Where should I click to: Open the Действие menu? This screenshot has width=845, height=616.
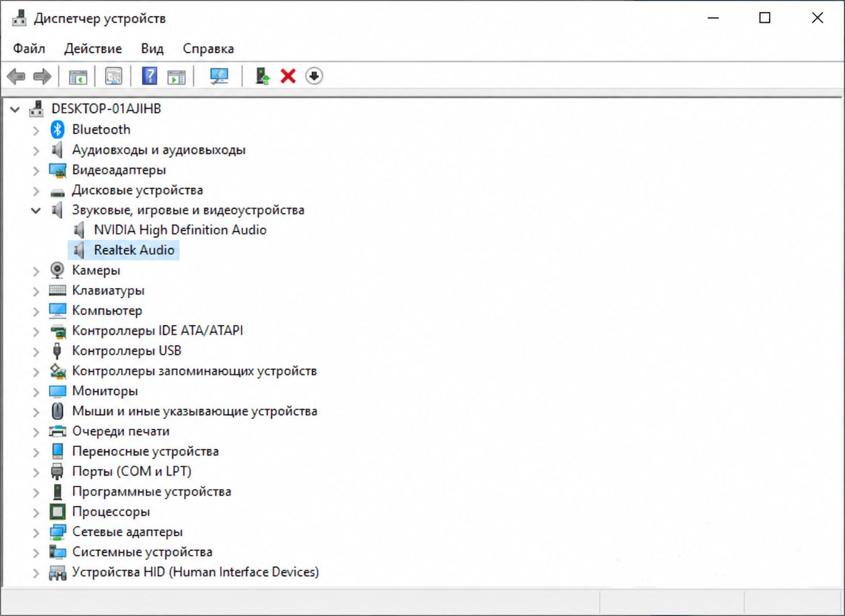93,48
